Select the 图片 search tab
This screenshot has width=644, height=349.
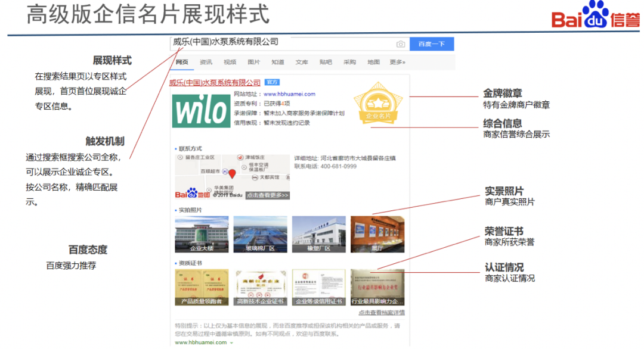[x=254, y=62]
